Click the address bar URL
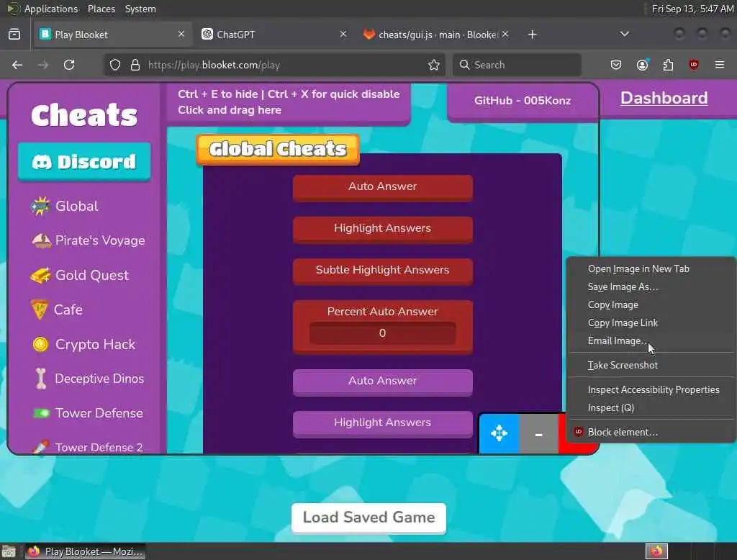The image size is (737, 560). tap(214, 65)
